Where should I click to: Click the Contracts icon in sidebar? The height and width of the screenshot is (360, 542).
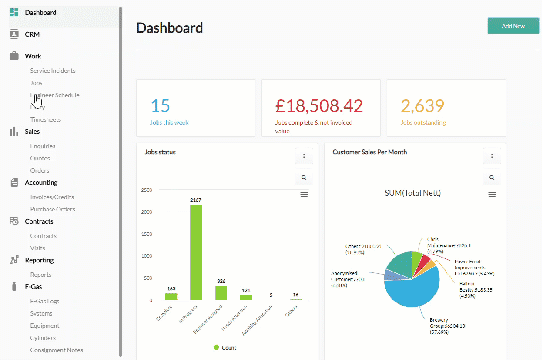coord(14,221)
